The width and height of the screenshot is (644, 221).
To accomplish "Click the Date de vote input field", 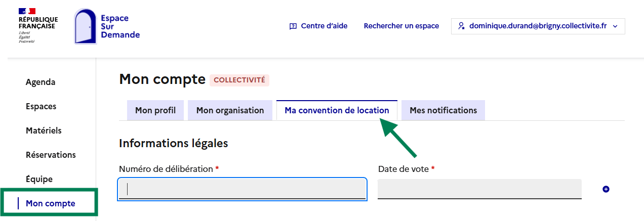I will click(x=479, y=189).
